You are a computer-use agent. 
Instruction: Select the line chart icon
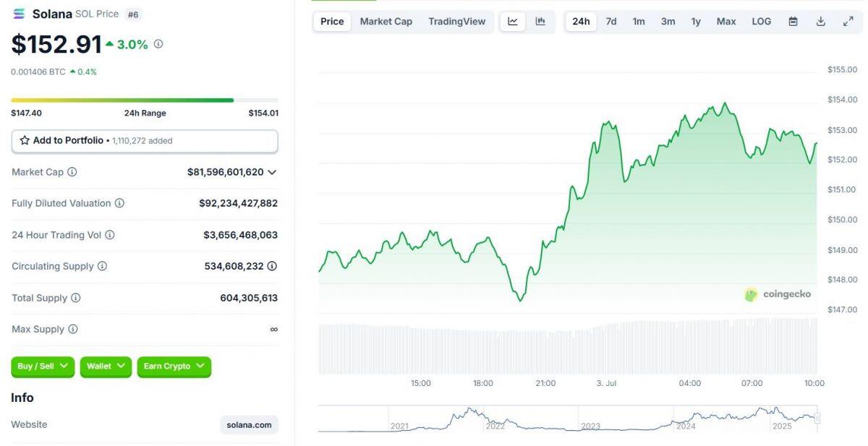513,21
